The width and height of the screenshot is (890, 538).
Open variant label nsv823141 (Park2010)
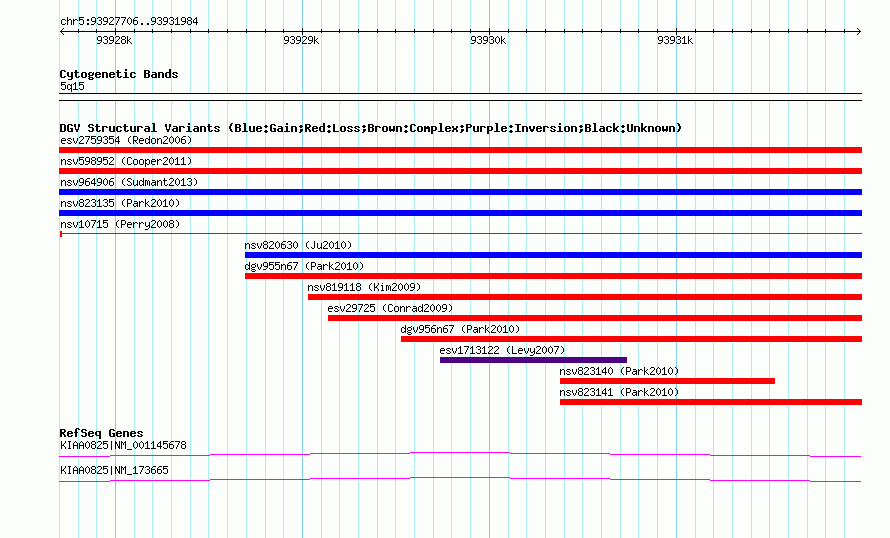point(619,392)
